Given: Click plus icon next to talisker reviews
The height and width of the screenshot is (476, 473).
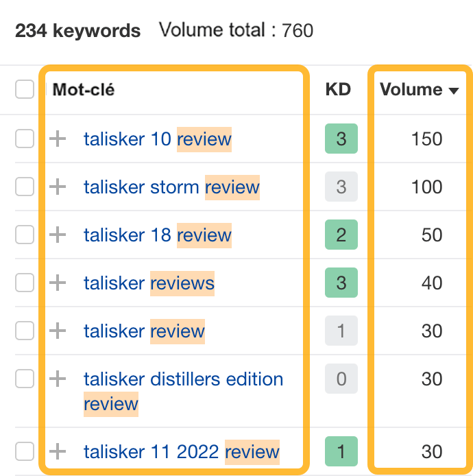Looking at the screenshot, I should pos(59,283).
